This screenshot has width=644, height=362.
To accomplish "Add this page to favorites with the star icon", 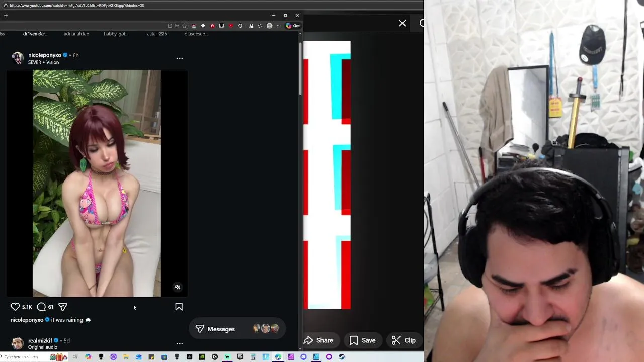I will 184,26.
